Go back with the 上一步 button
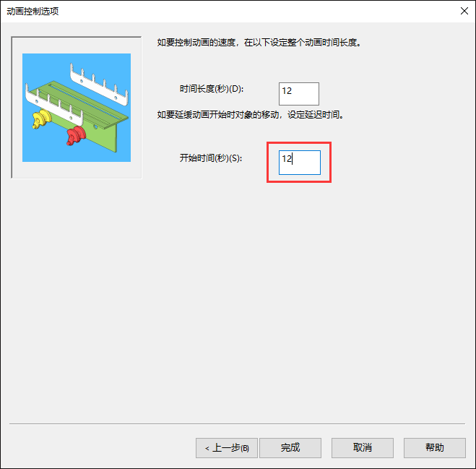This screenshot has width=476, height=469. (227, 448)
